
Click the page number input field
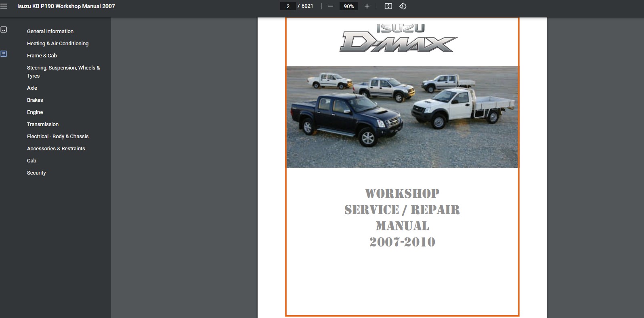point(288,6)
